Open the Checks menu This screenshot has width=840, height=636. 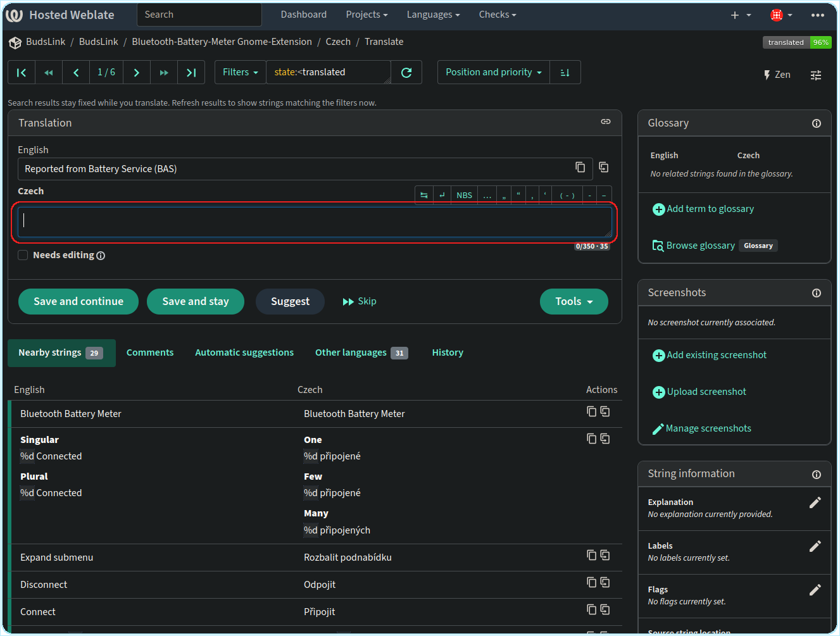coord(498,15)
